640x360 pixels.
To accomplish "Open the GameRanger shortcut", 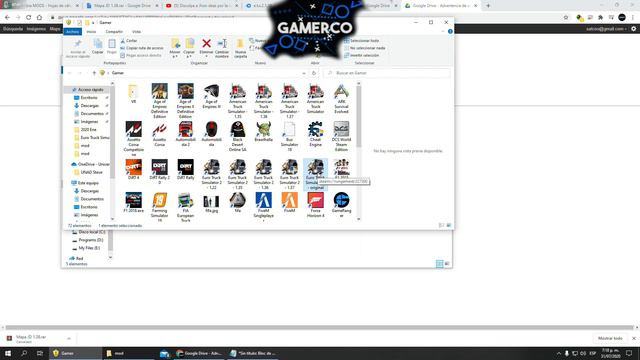I will [x=341, y=205].
